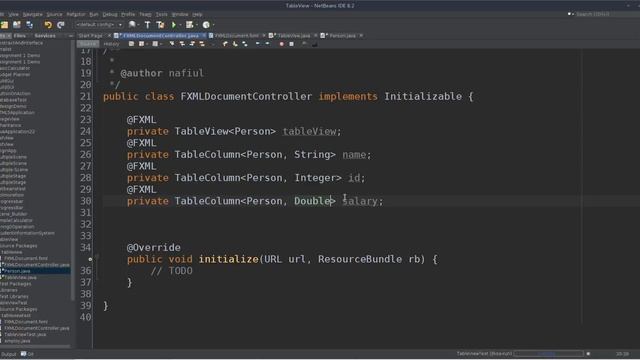Open the Run menu
The height and width of the screenshot is (360, 640).
pos(94,14)
